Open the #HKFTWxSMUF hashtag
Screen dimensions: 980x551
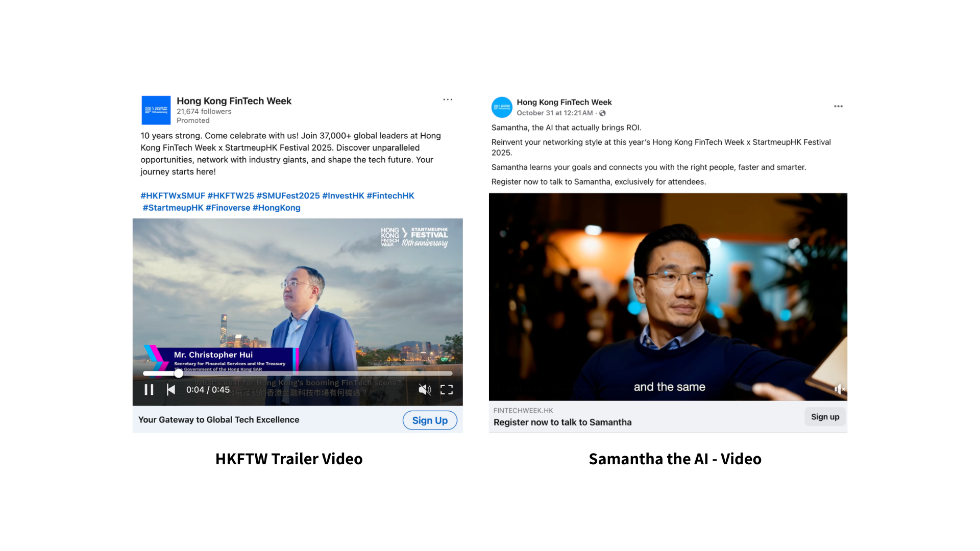(x=173, y=196)
